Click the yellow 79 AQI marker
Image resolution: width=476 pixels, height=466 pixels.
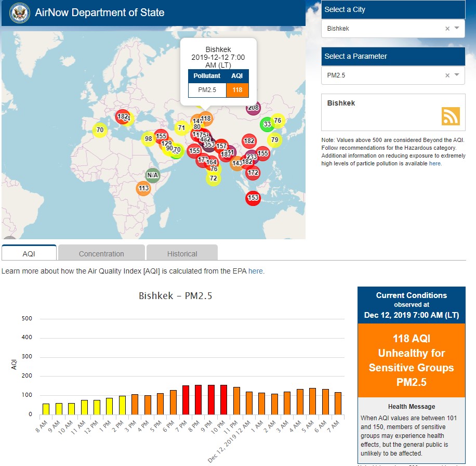coord(274,139)
